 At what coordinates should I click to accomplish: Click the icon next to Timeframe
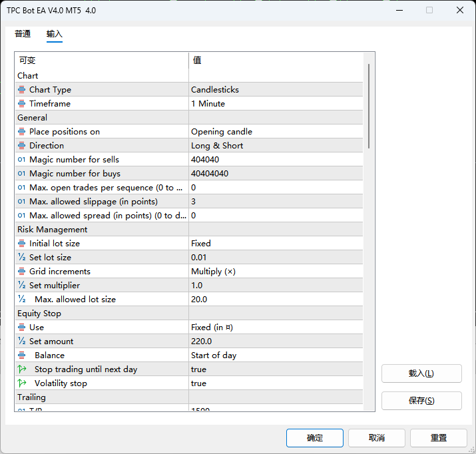(21, 104)
